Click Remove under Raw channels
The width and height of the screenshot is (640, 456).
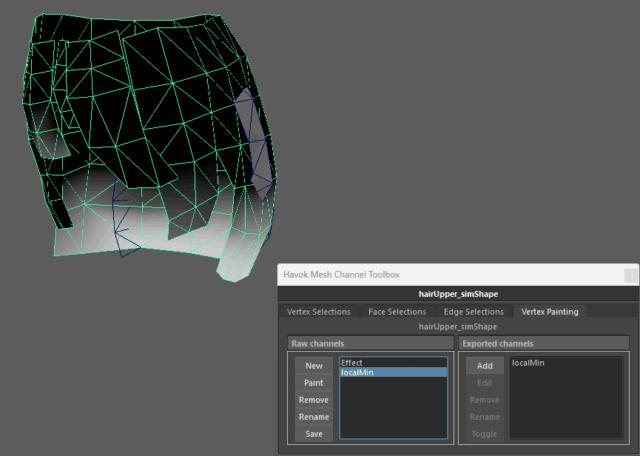[x=313, y=400]
